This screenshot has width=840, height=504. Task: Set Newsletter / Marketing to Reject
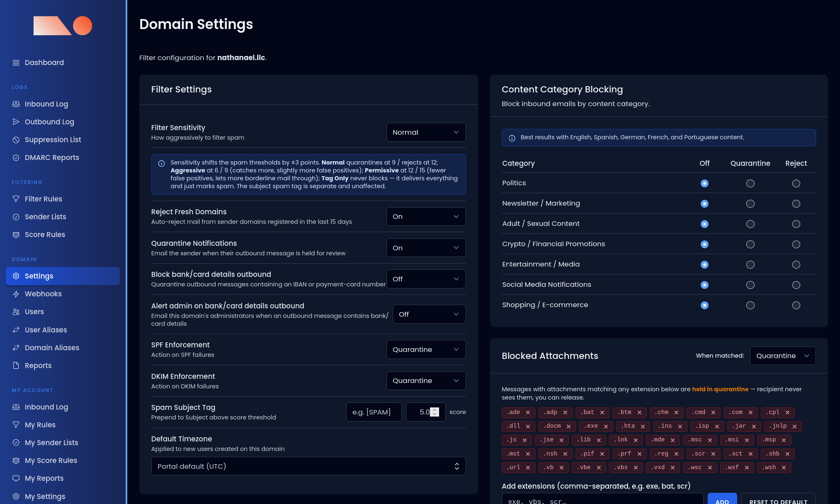pyautogui.click(x=796, y=204)
